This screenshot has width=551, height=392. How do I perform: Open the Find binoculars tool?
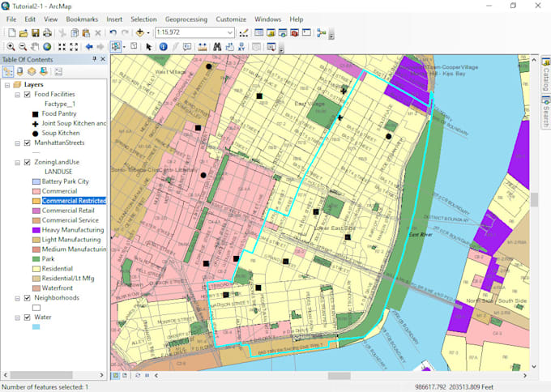click(217, 47)
